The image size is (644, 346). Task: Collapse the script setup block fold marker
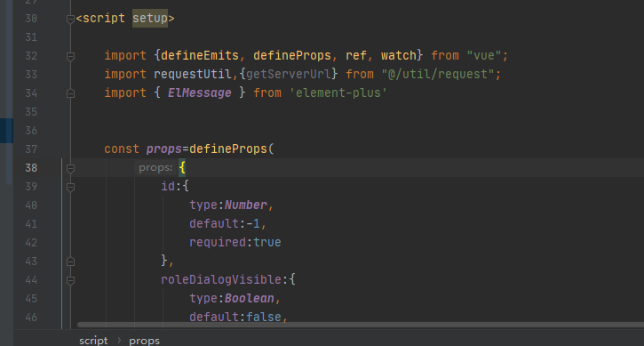click(71, 19)
